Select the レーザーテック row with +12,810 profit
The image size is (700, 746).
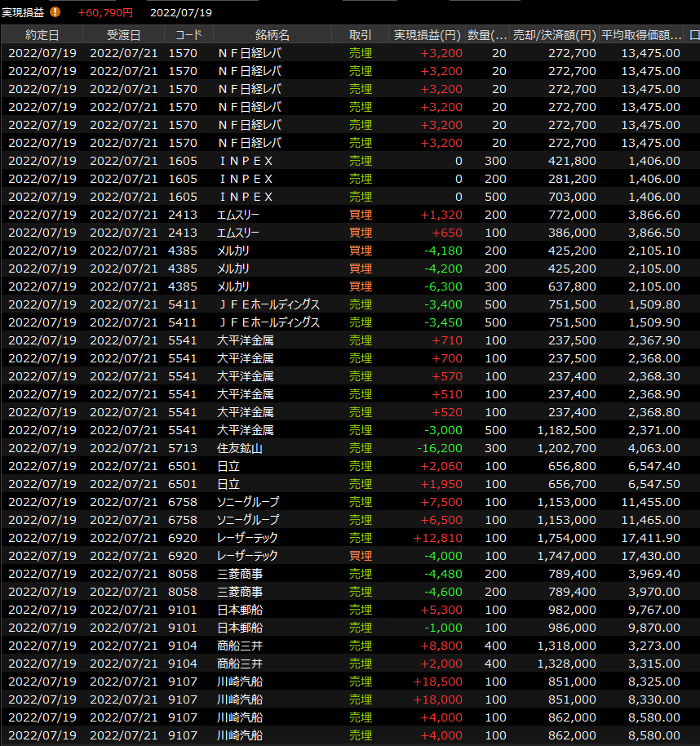click(248, 538)
